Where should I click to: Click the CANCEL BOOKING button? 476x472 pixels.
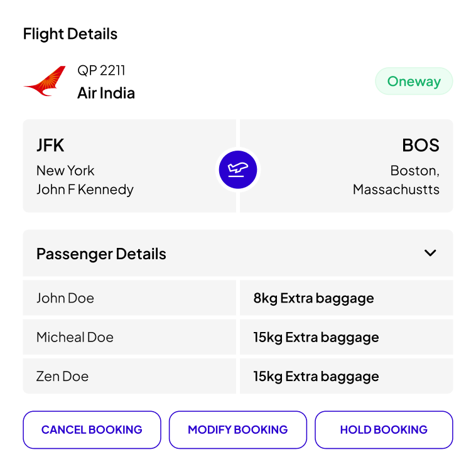92,429
